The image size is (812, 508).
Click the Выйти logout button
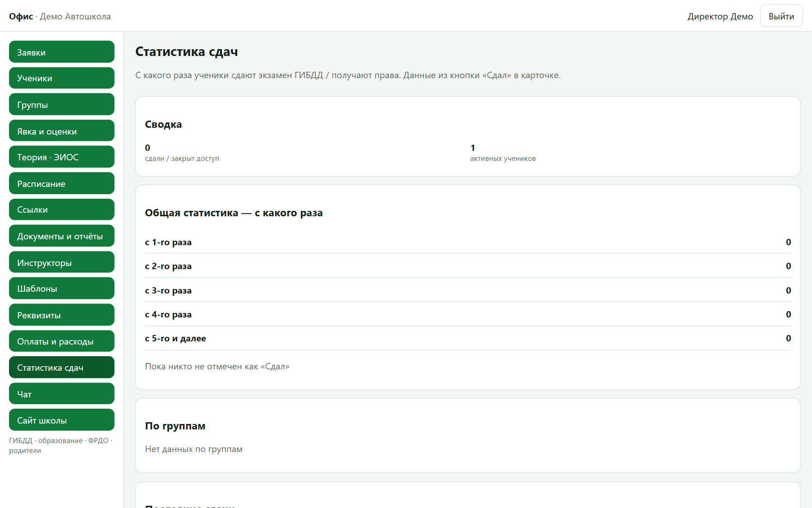pyautogui.click(x=781, y=16)
